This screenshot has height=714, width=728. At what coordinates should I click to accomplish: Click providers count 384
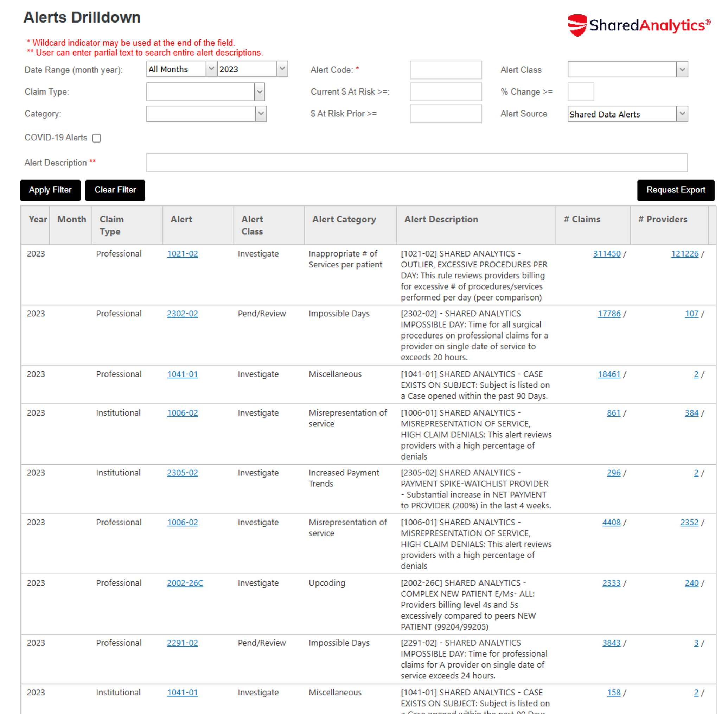pyautogui.click(x=691, y=412)
